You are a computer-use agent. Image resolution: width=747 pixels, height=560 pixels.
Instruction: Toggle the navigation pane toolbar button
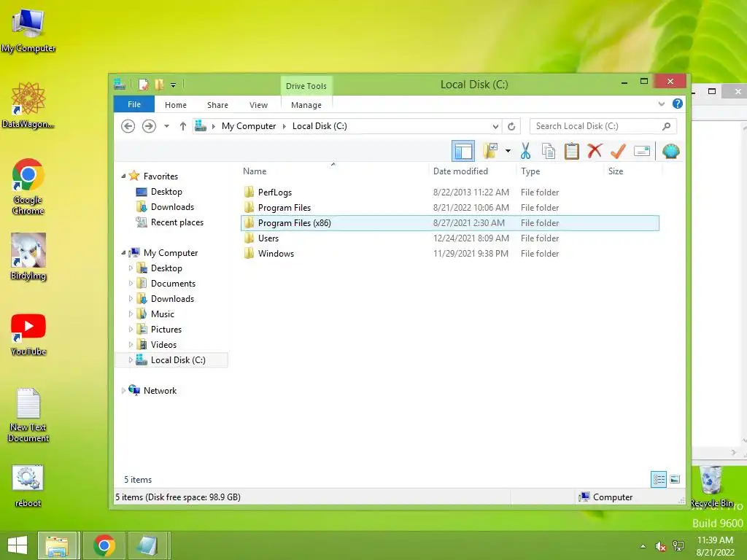462,152
